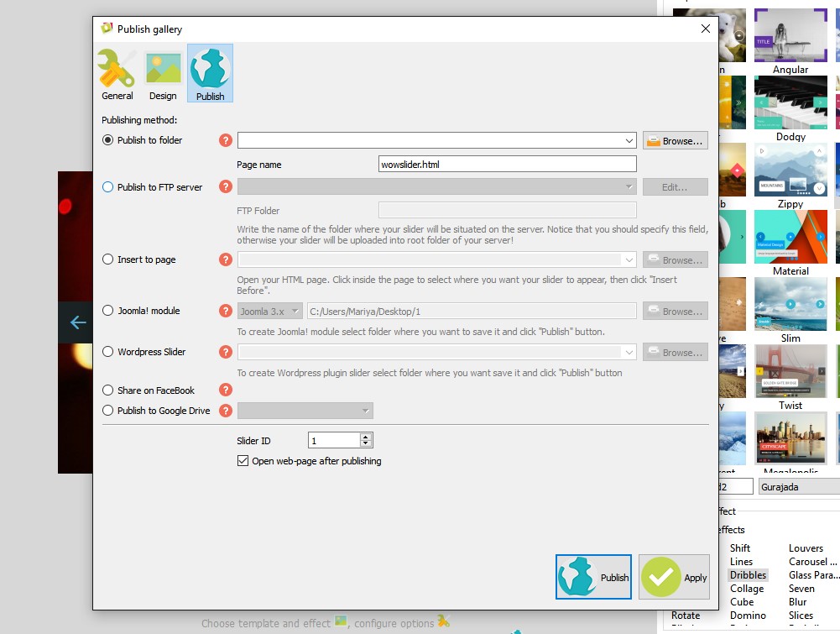Image resolution: width=840 pixels, height=634 pixels.
Task: Pick the Twist template thumbnail
Action: tap(790, 371)
